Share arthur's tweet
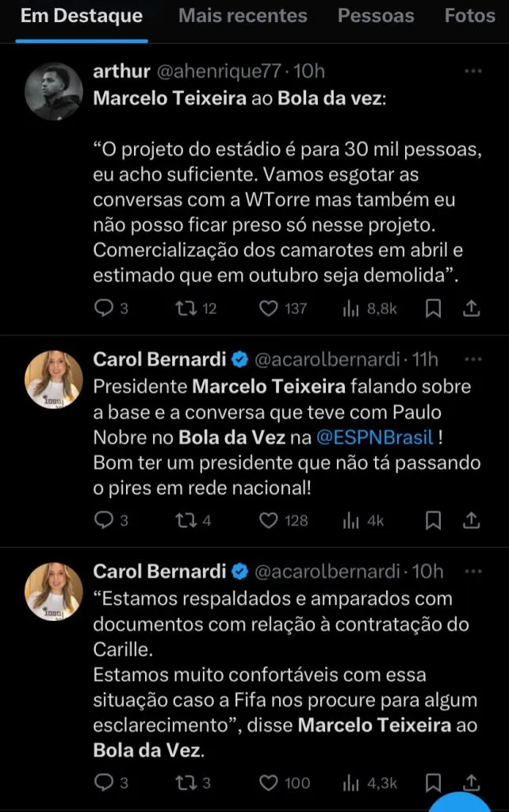 click(x=470, y=308)
